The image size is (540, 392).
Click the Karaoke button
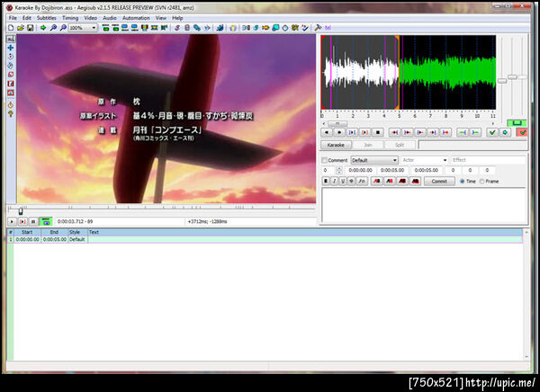336,146
